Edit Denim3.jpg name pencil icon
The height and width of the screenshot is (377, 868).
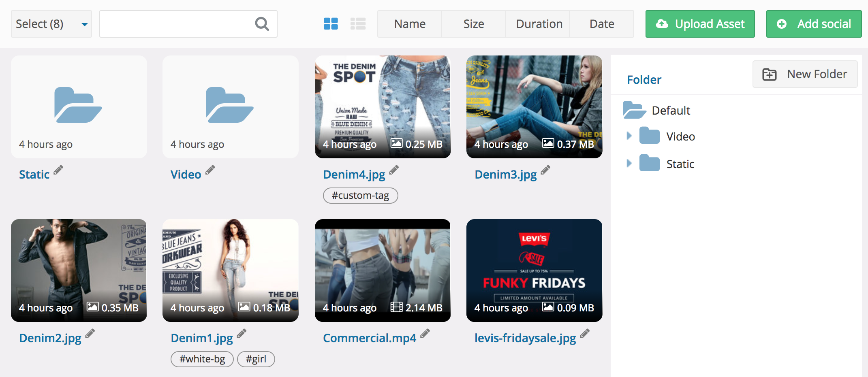coord(545,170)
